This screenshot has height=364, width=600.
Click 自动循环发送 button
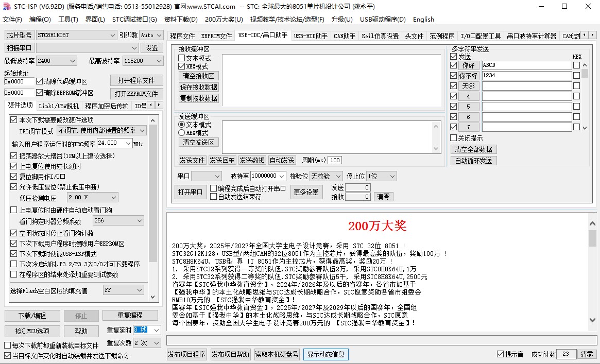474,161
